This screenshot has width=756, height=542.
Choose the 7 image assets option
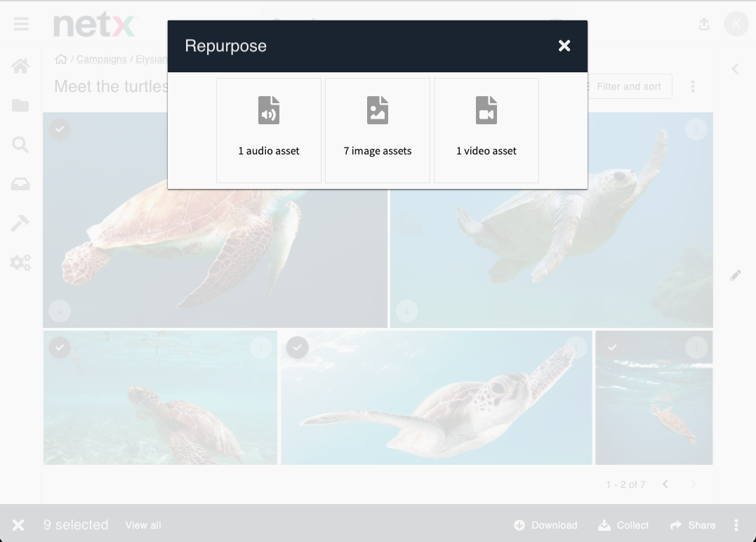pyautogui.click(x=378, y=130)
